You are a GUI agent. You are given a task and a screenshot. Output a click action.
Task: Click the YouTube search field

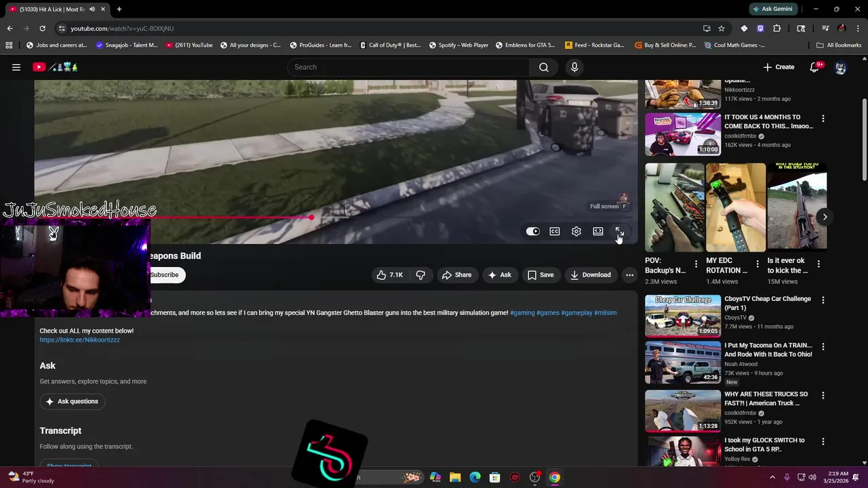408,67
